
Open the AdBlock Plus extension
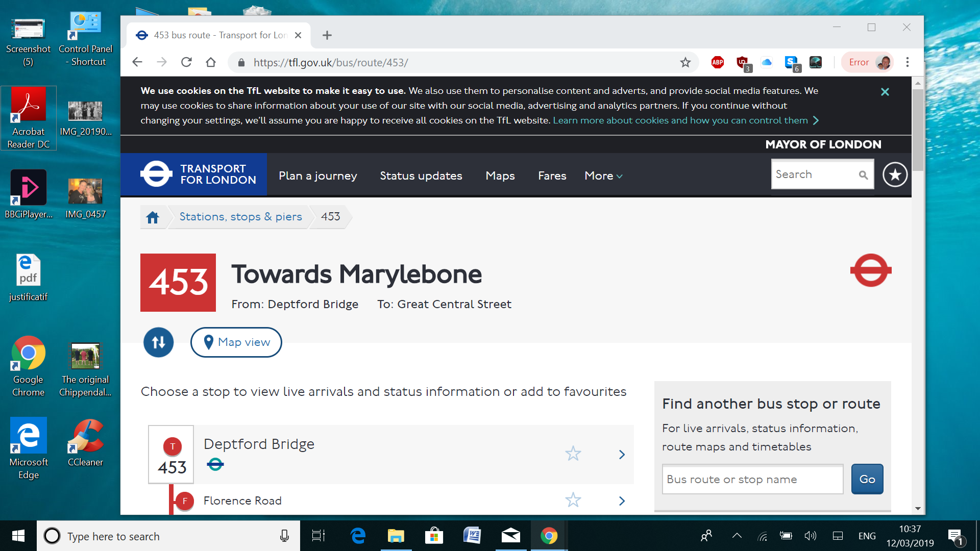click(718, 62)
